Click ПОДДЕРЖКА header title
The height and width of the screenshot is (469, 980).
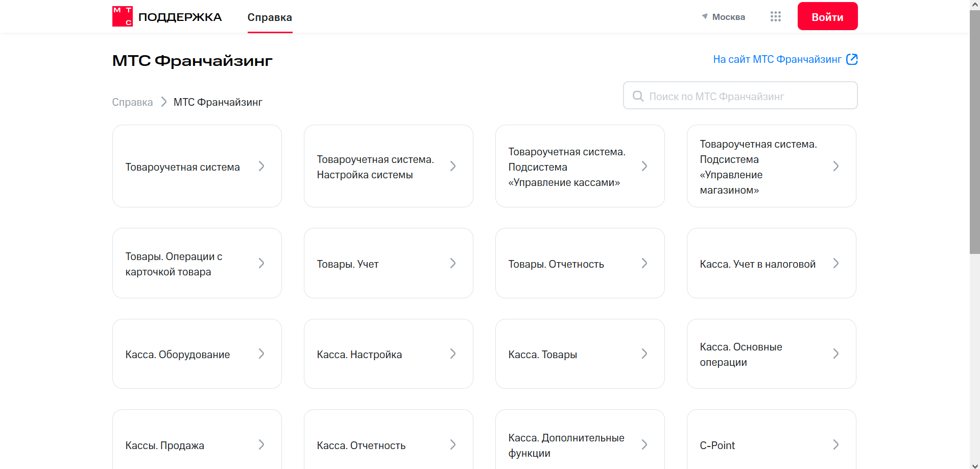click(x=180, y=17)
